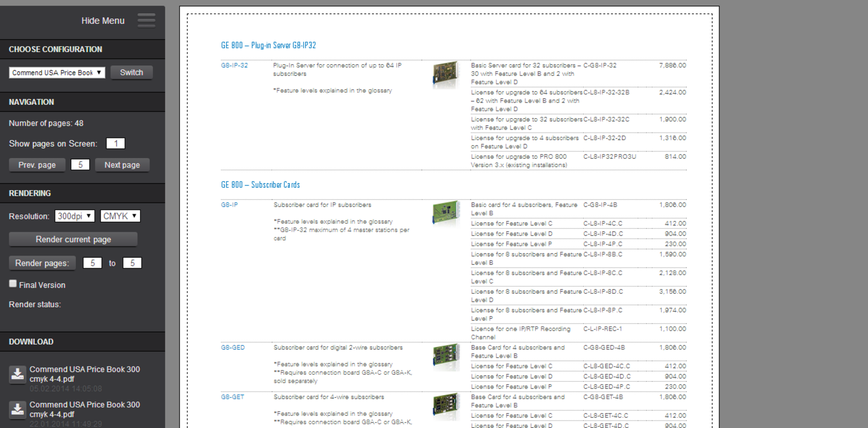This screenshot has width=868, height=428.
Task: Click price 2,424.00
Action: (672, 92)
